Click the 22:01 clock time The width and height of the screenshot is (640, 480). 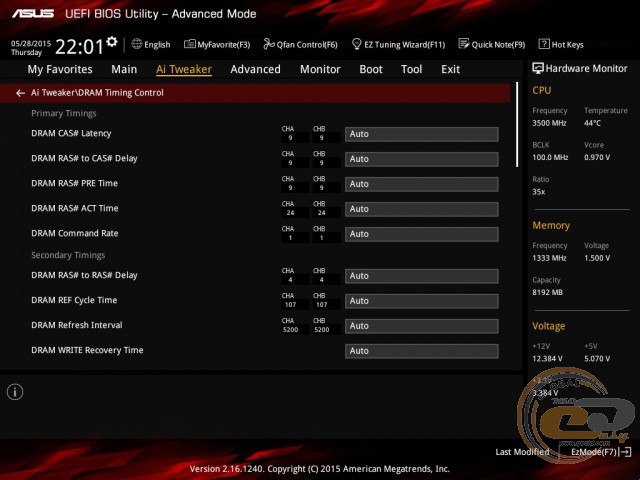click(x=80, y=46)
